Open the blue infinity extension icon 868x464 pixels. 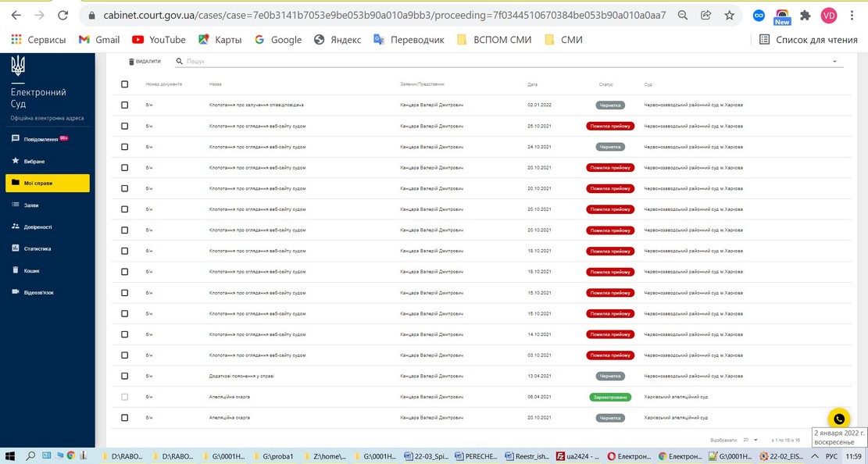coord(759,16)
